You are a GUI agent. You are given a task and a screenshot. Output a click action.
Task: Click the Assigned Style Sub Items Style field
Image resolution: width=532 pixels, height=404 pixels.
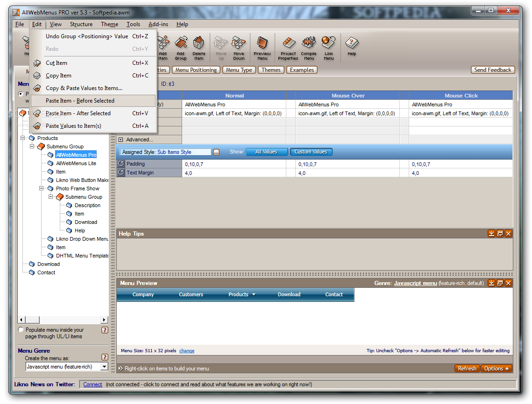click(165, 152)
